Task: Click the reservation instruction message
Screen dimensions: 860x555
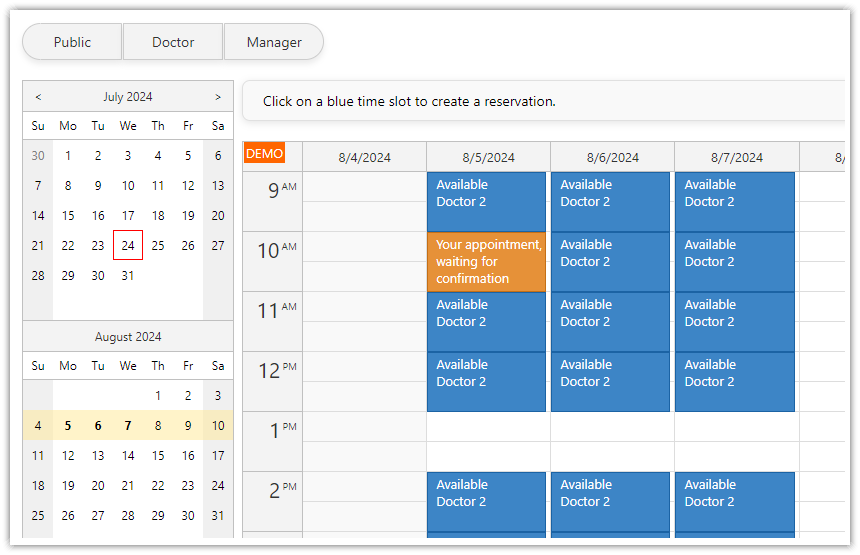Action: tap(409, 101)
